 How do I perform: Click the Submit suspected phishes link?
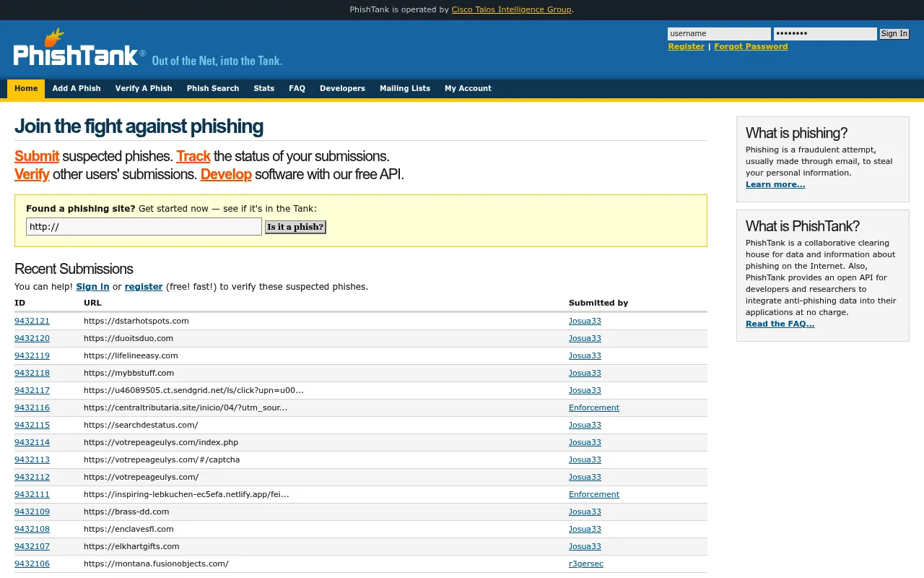37,156
